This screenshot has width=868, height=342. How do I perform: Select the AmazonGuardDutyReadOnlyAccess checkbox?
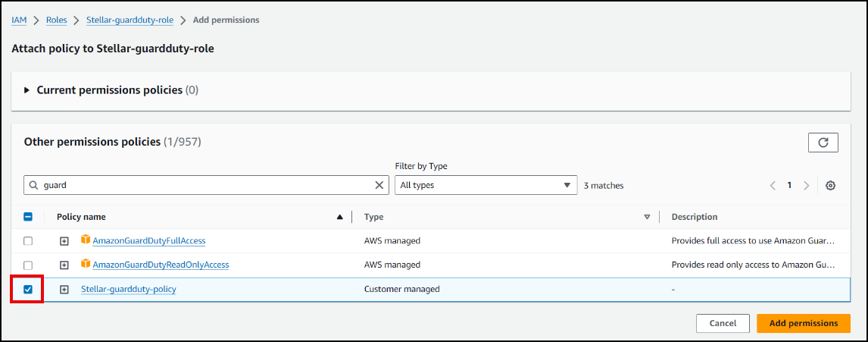click(28, 265)
